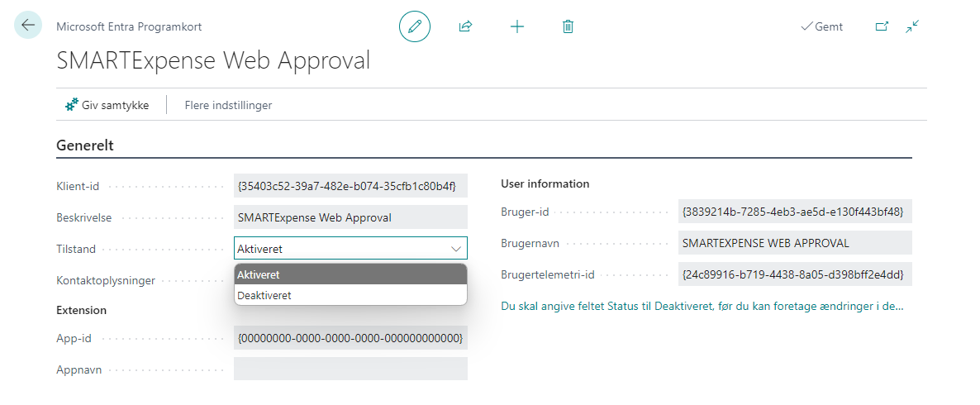Viewport: 980px width, 405px height.
Task: Toggle the Tilstand dropdown chevron
Action: coord(455,249)
